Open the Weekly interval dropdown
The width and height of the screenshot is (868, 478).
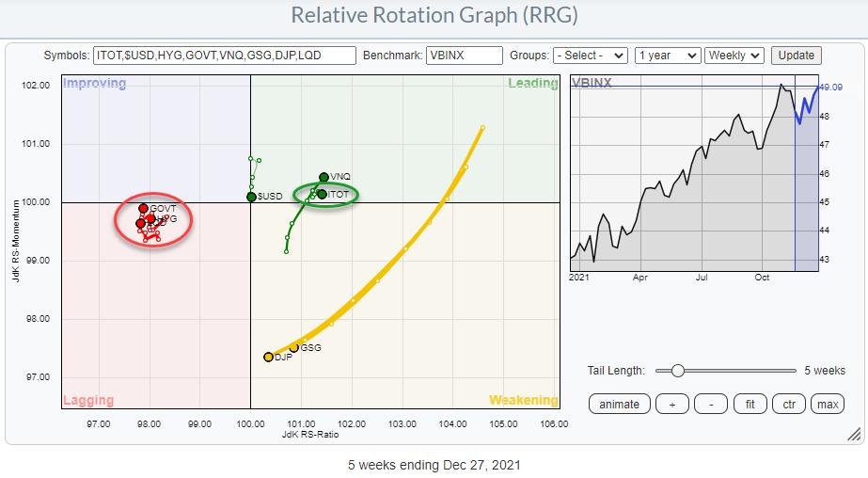(734, 56)
